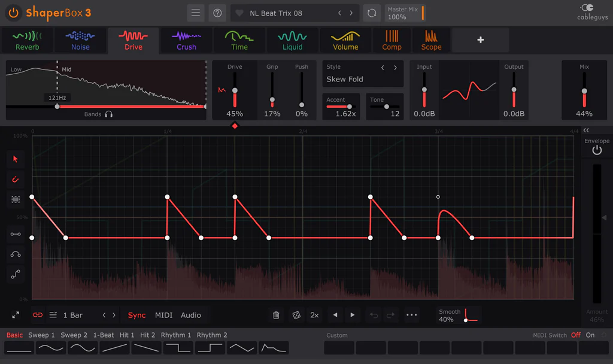Clear the wave with trash icon

point(276,315)
